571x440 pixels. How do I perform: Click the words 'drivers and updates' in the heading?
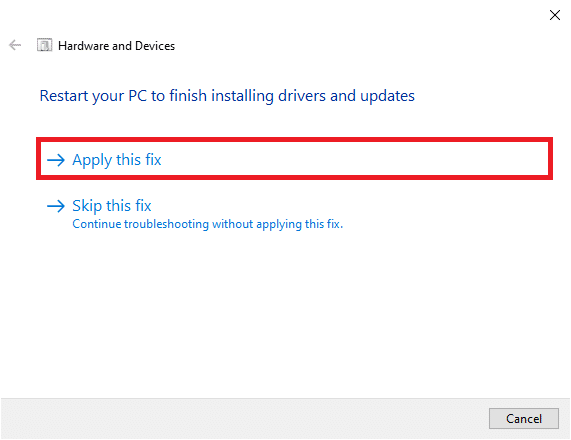[x=346, y=96]
